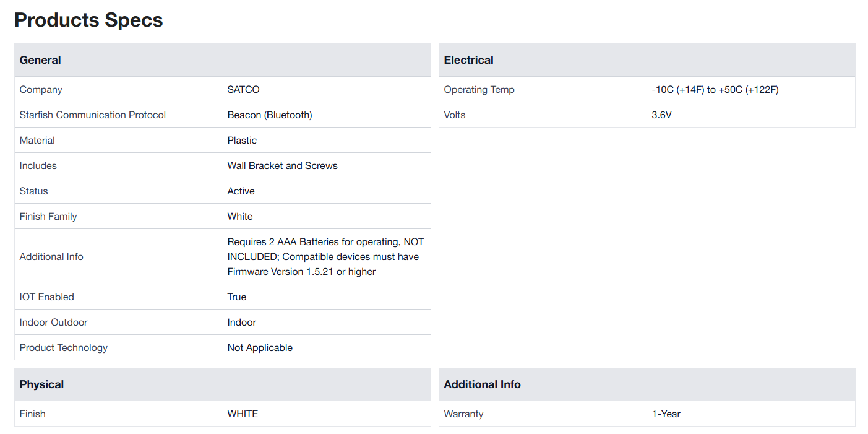868x434 pixels.
Task: Click the Not Applicable product technology value
Action: click(x=260, y=348)
